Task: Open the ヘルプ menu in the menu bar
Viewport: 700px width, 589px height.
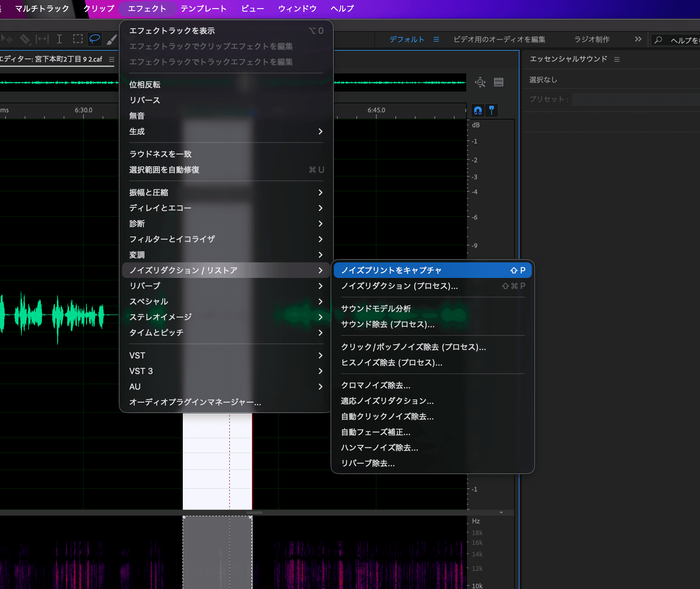Action: [341, 8]
